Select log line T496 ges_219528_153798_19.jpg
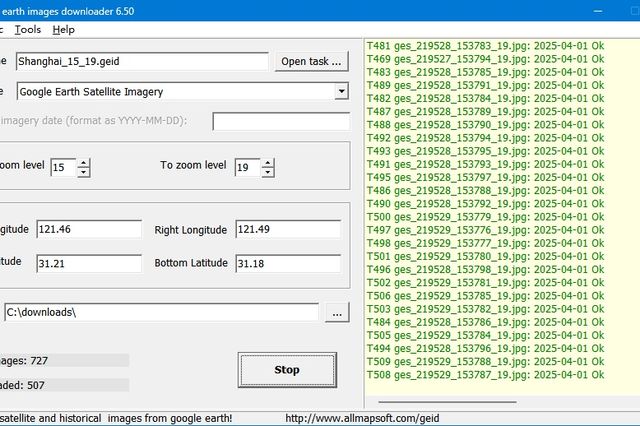Image resolution: width=640 pixels, height=426 pixels. [x=485, y=269]
